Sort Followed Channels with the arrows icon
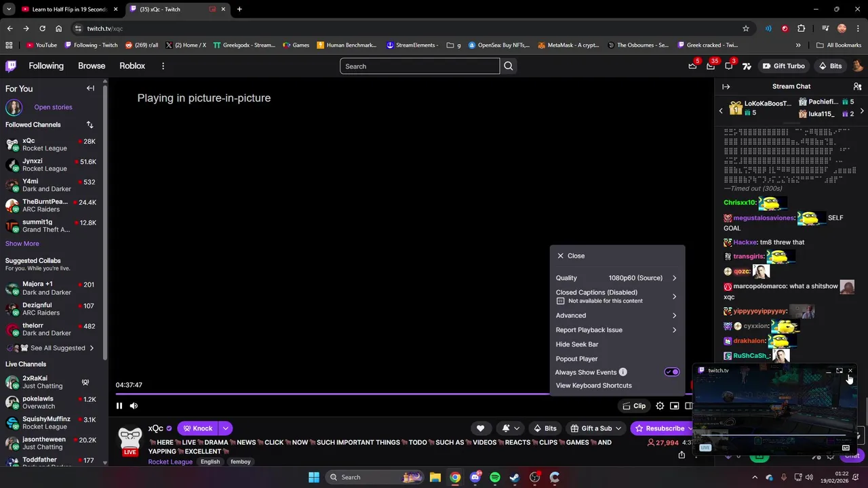This screenshot has width=868, height=488. (x=90, y=125)
